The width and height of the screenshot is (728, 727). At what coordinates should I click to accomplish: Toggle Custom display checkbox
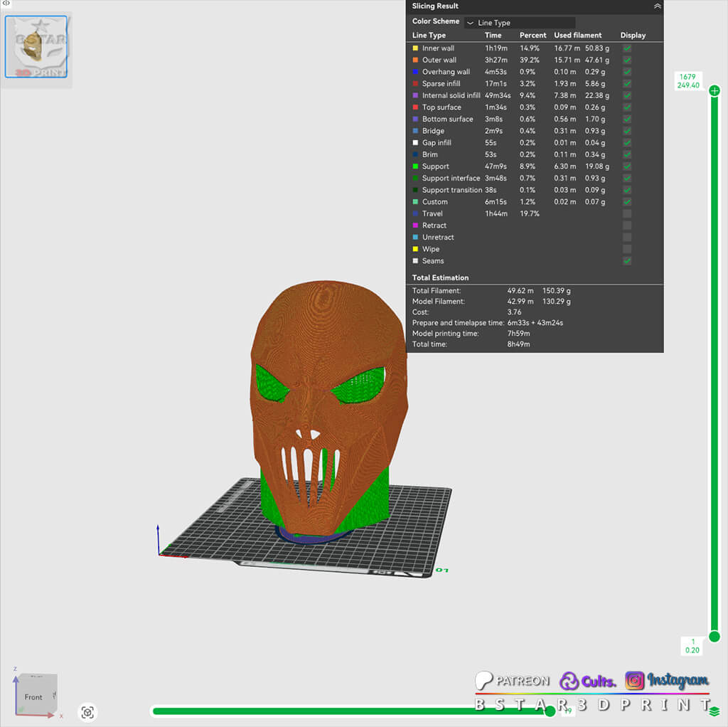click(x=627, y=201)
